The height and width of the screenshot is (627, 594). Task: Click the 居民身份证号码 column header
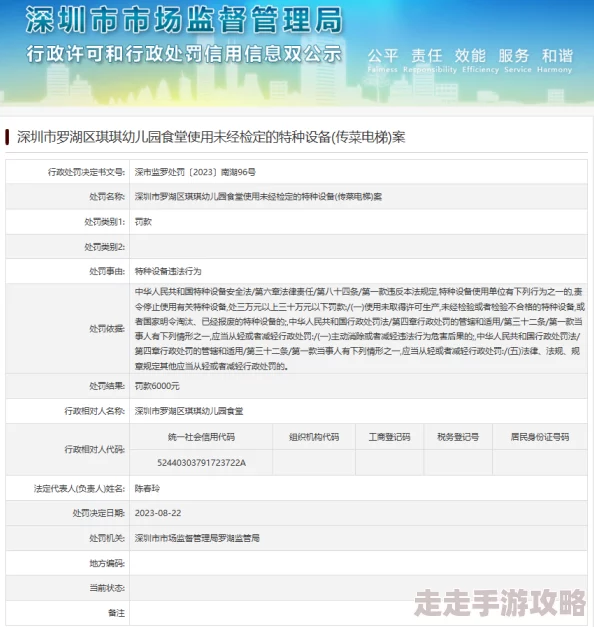click(x=540, y=437)
